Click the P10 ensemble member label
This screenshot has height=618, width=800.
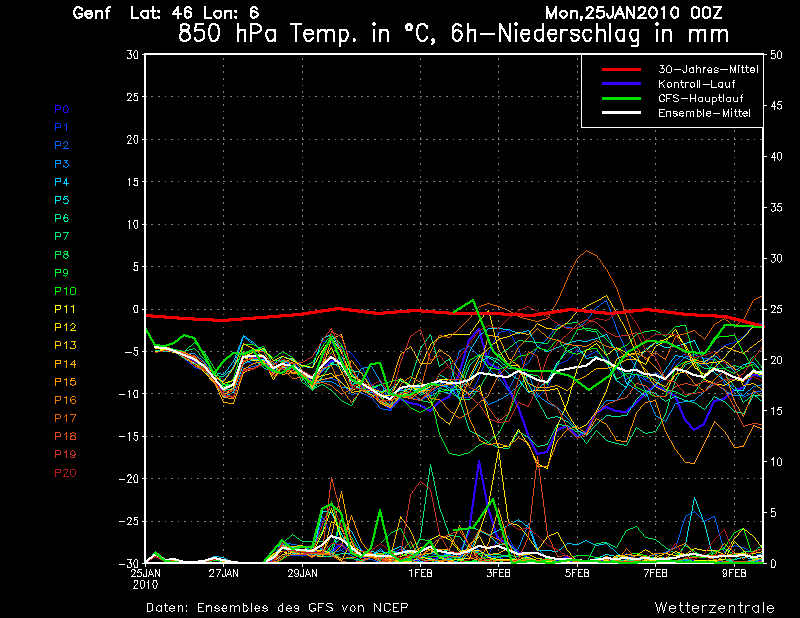click(x=64, y=291)
